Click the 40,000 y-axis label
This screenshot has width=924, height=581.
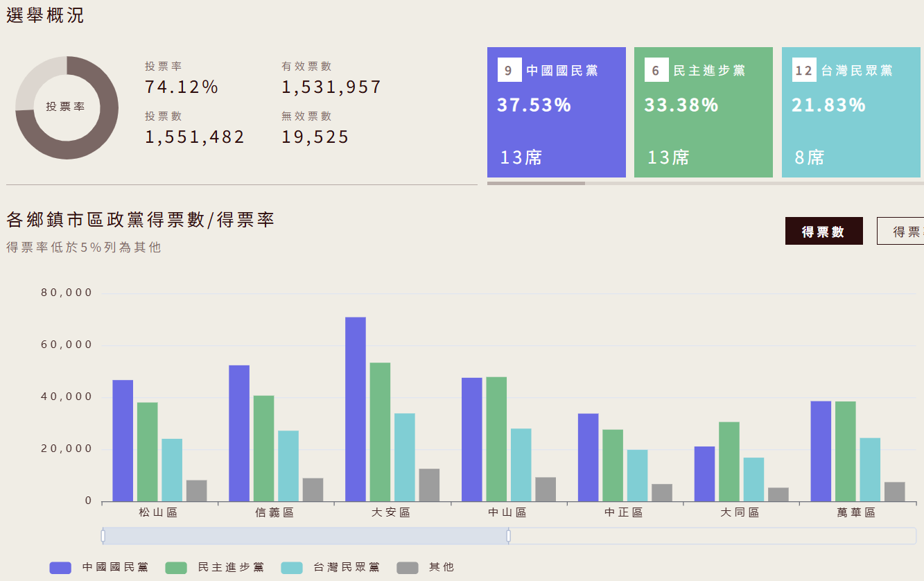coord(67,397)
